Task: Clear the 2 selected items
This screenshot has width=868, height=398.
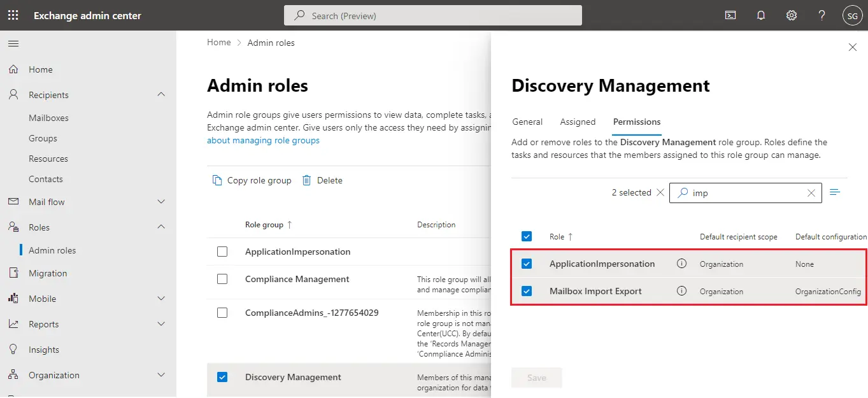Action: coord(660,192)
